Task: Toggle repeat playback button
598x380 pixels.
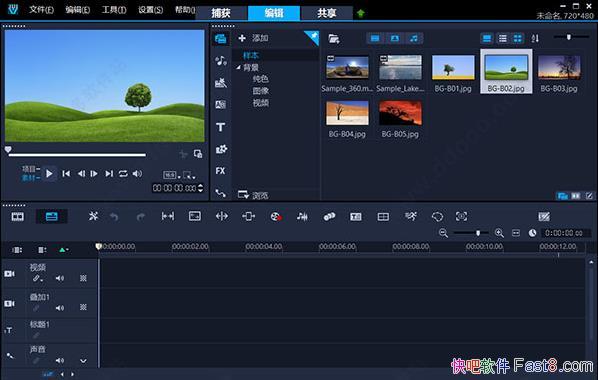Action: pyautogui.click(x=123, y=174)
